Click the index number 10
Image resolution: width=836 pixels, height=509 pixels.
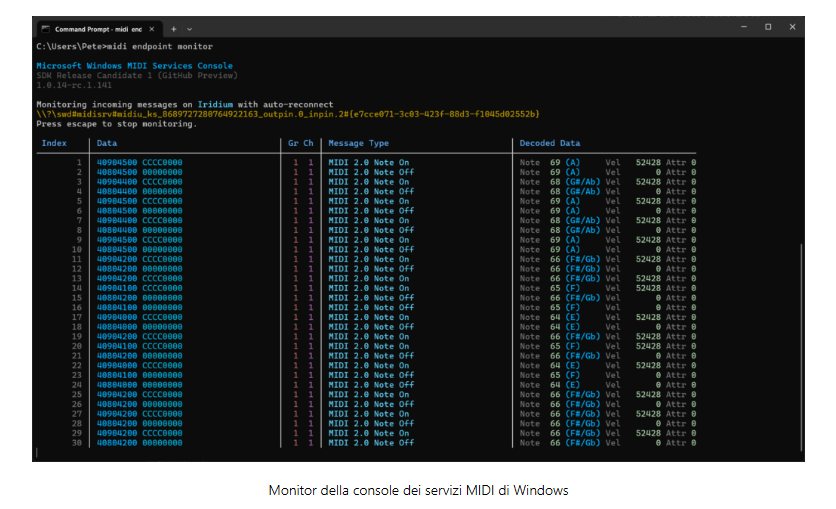(77, 249)
